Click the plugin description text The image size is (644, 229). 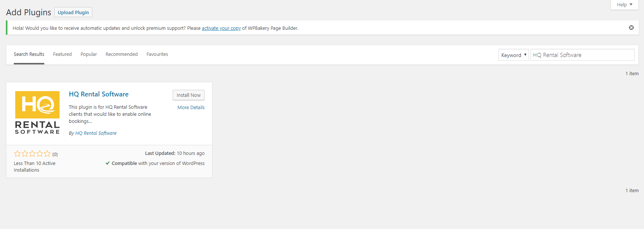(x=110, y=114)
